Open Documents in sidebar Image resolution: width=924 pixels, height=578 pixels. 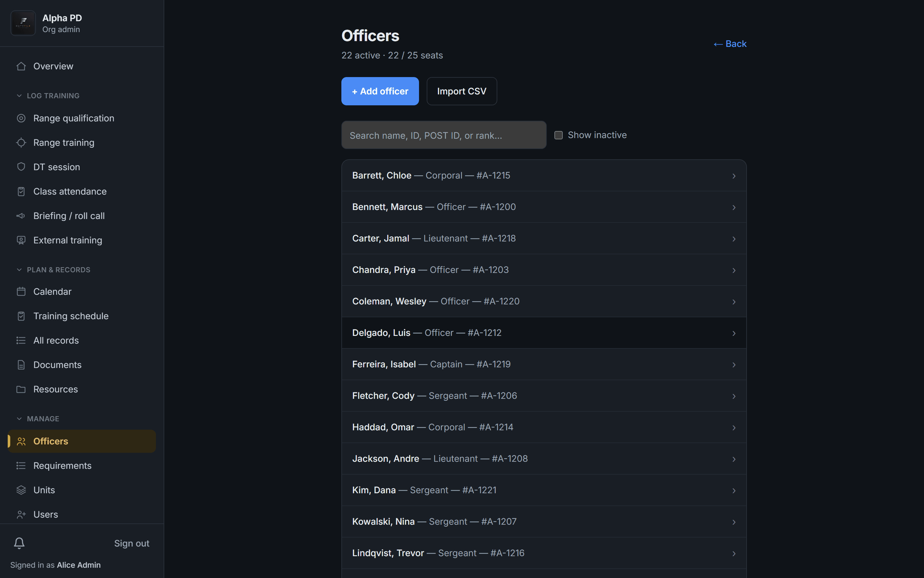click(82, 365)
